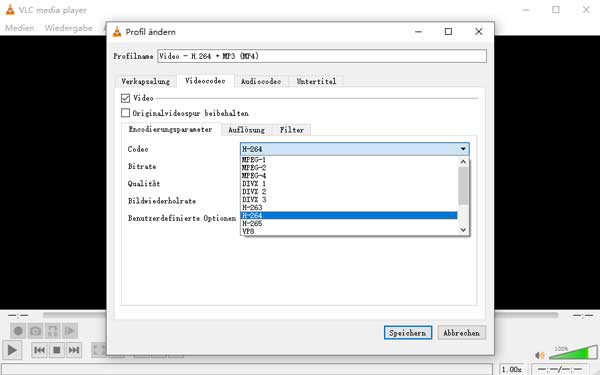Choose DIVX 3 codec option
Screen dimensions: 600x375
[349, 200]
